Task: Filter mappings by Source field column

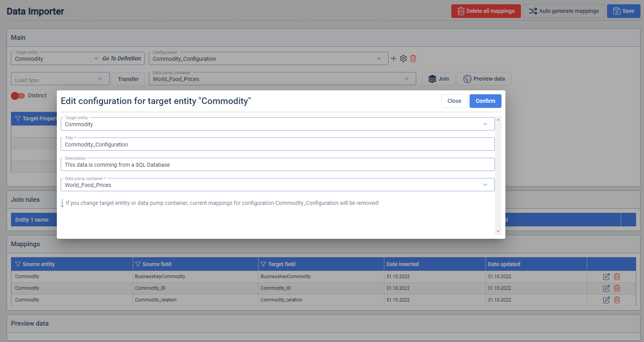Action: point(138,264)
